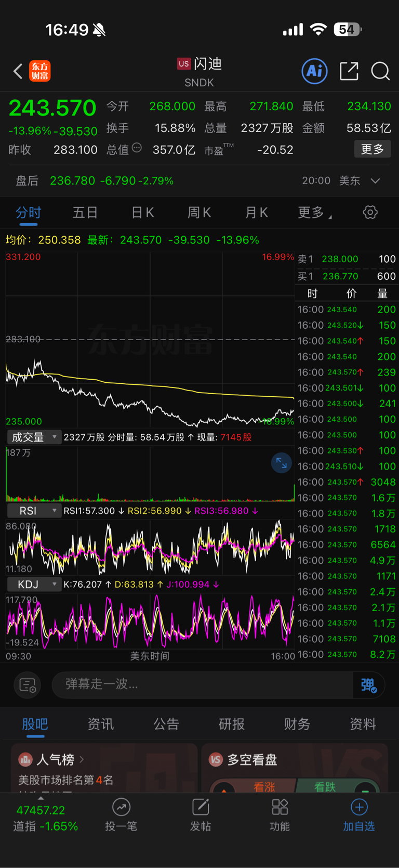This screenshot has height=868, width=399.
Task: Tap the back arrow icon
Action: [18, 71]
